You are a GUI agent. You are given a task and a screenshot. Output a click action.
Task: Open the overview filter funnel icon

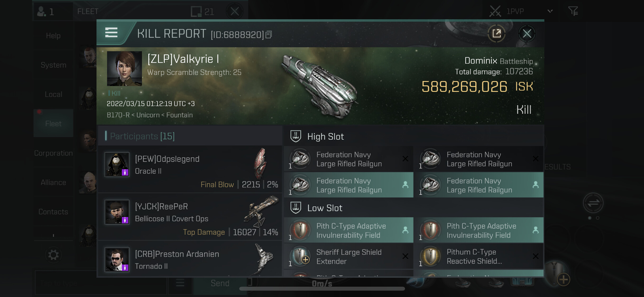coord(573,11)
